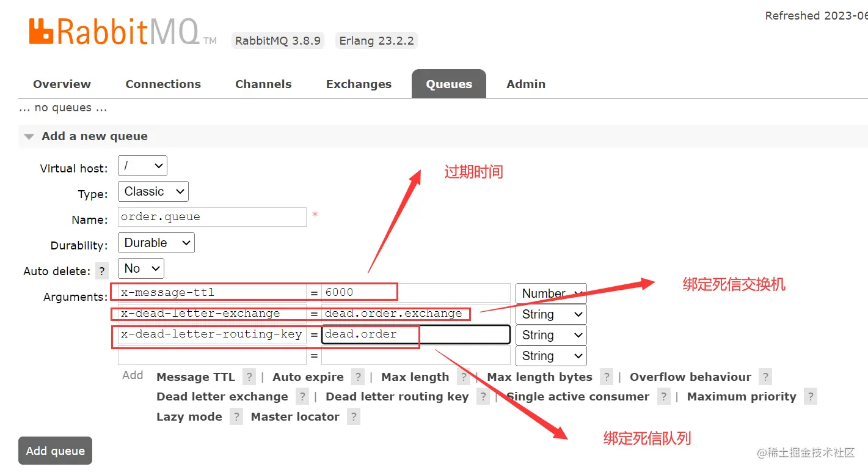Screen dimensions: 868x472
Task: Click the Dead letter routing key link
Action: click(397, 396)
